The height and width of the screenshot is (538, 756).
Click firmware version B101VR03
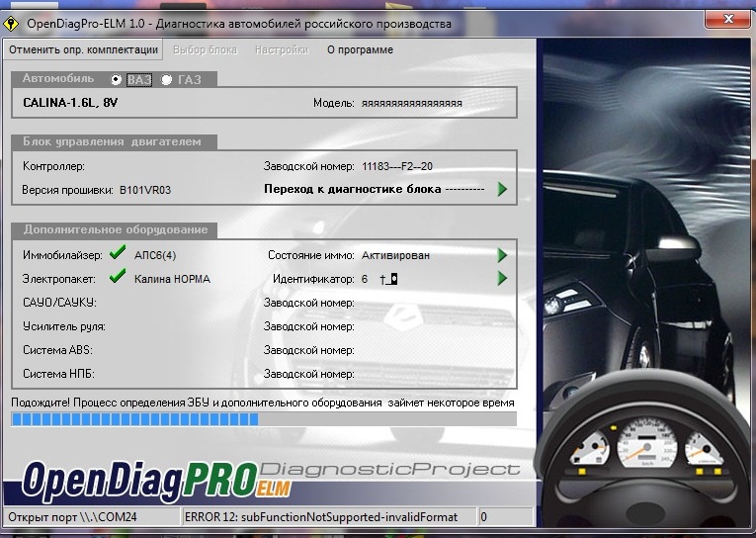pyautogui.click(x=145, y=190)
